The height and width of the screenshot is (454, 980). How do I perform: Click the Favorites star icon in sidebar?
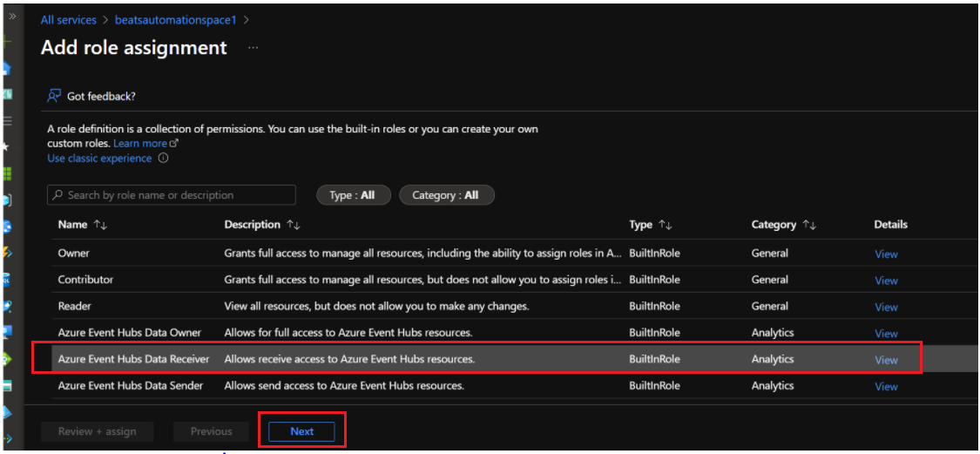point(6,146)
